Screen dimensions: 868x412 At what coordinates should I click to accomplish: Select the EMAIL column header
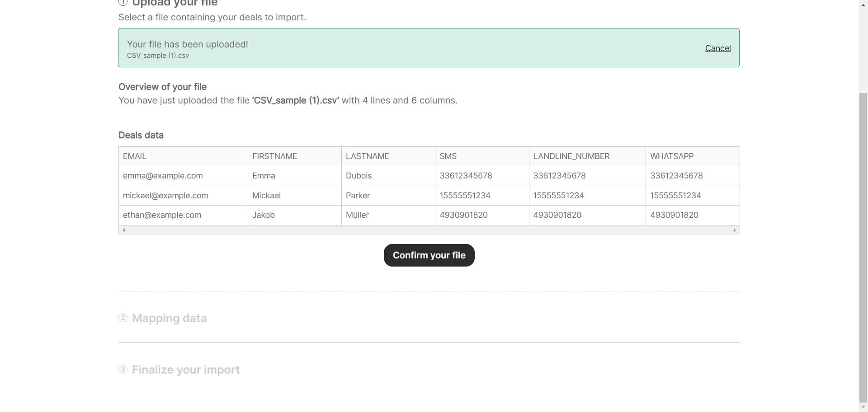tap(134, 156)
